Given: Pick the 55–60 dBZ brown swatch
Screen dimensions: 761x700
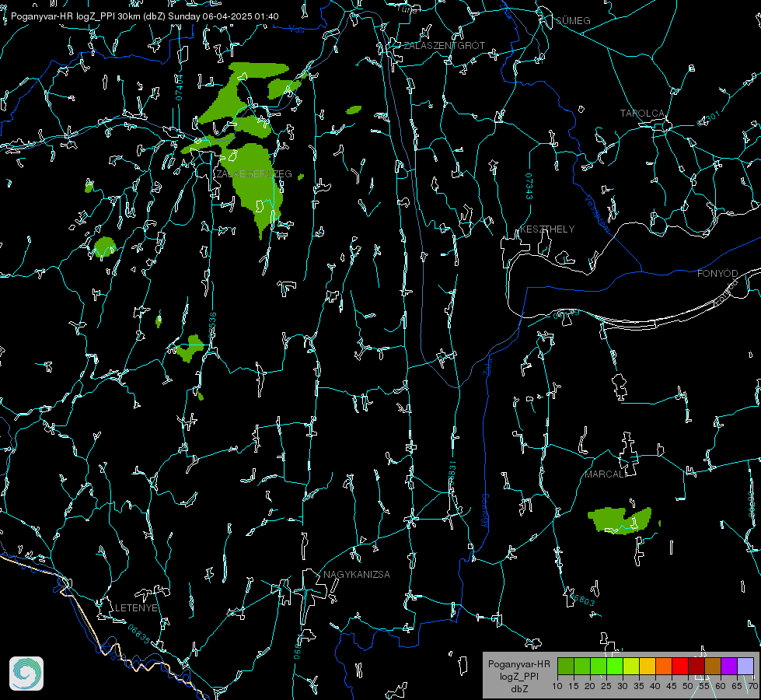Looking at the screenshot, I should [713, 666].
